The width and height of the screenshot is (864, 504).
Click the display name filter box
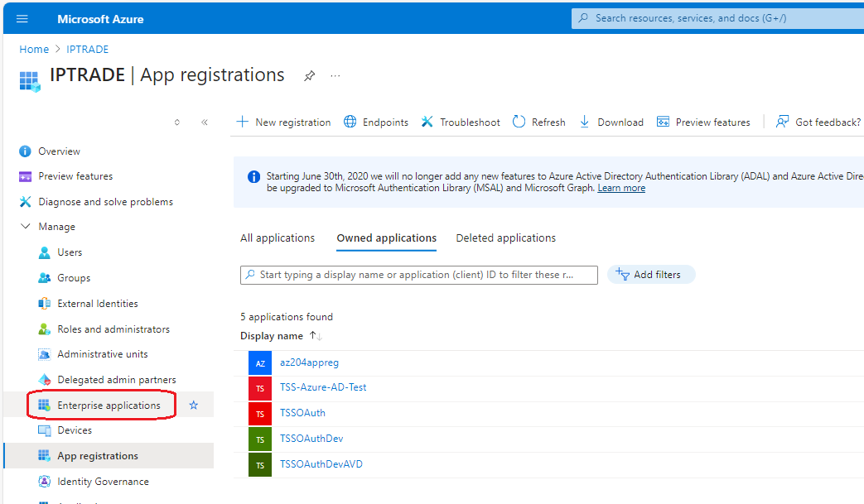coord(419,275)
